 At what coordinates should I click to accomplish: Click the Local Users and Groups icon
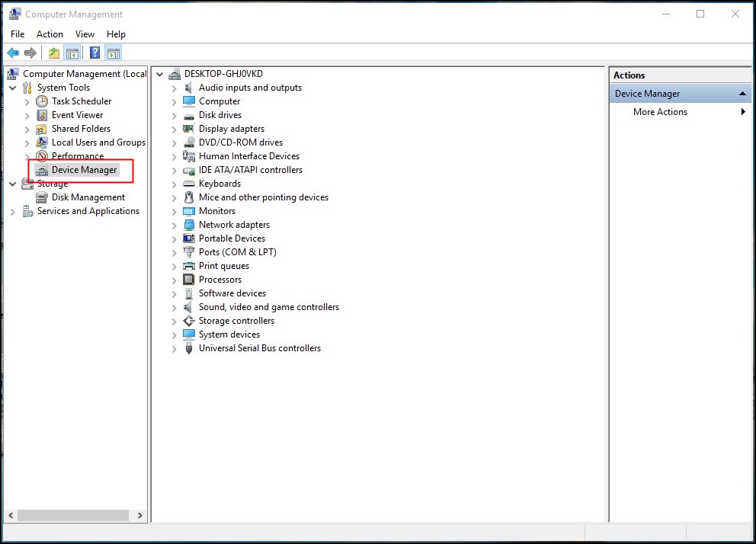42,142
